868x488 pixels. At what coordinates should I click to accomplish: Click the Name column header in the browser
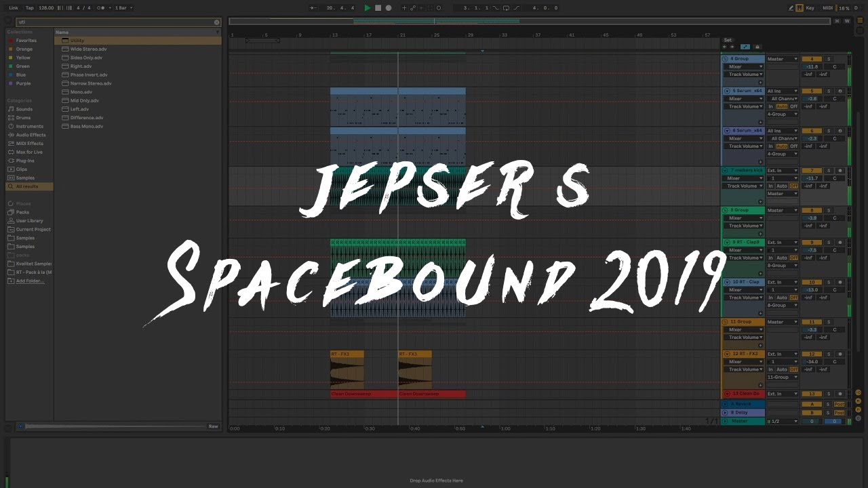coord(138,32)
